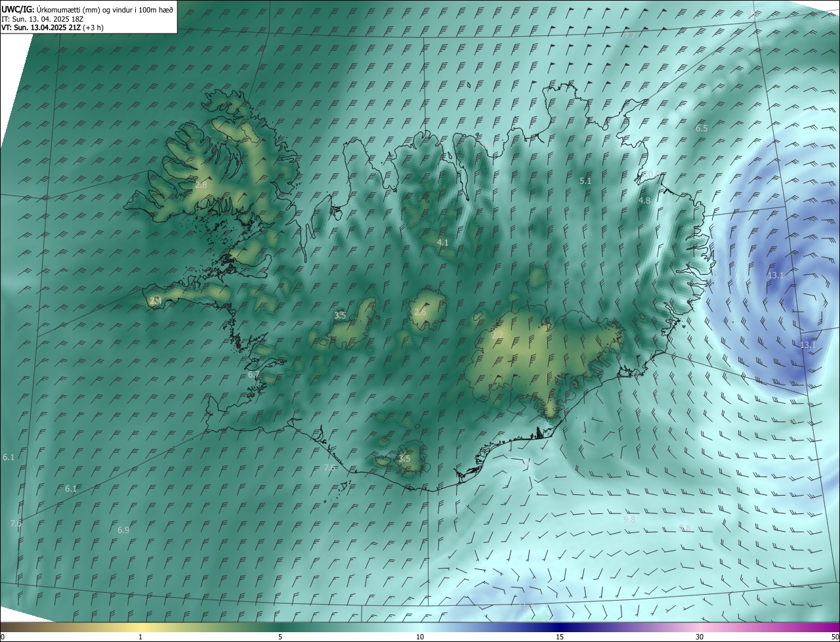Click the 6.7 value near Reykjavik

254,375
